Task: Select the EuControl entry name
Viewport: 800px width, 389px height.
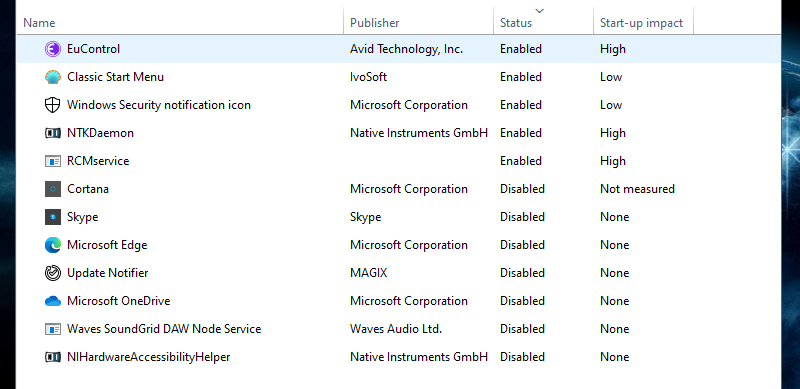Action: 93,49
